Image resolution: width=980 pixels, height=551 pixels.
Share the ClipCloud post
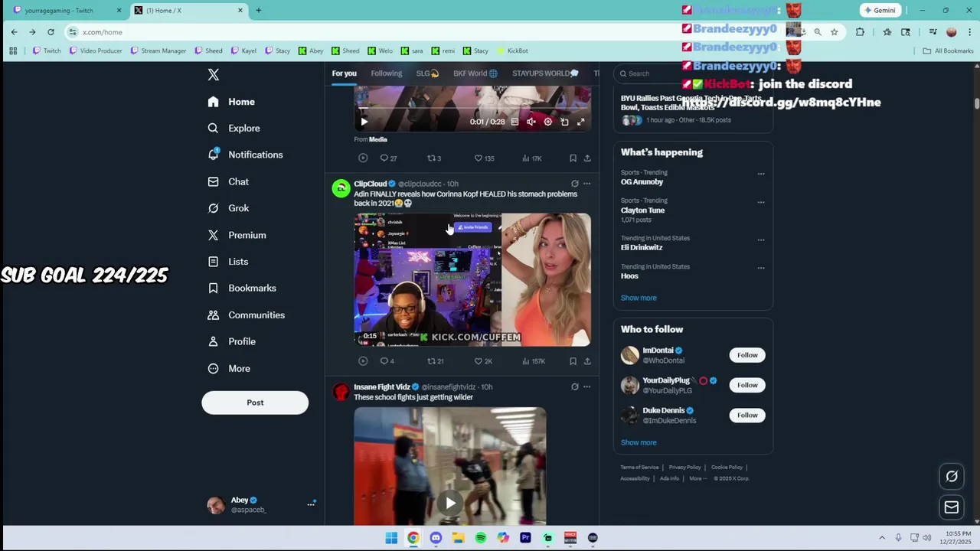click(x=587, y=361)
